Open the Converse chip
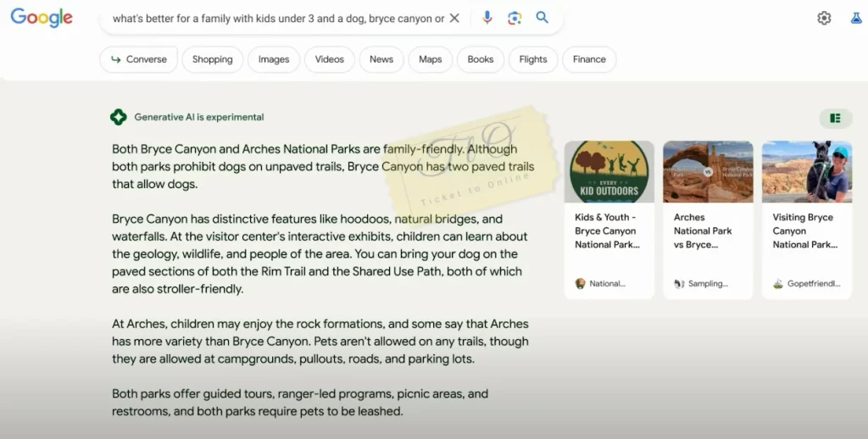This screenshot has width=868, height=439. coord(138,59)
